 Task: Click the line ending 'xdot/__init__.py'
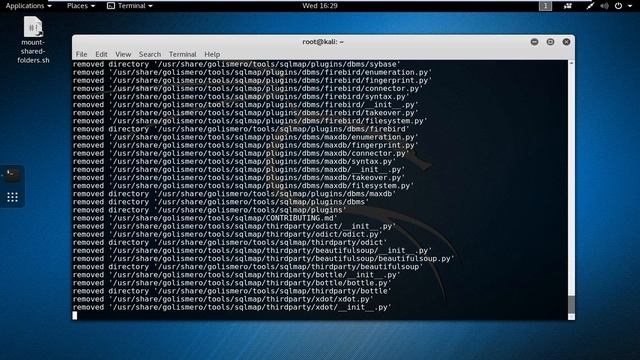[x=232, y=307]
